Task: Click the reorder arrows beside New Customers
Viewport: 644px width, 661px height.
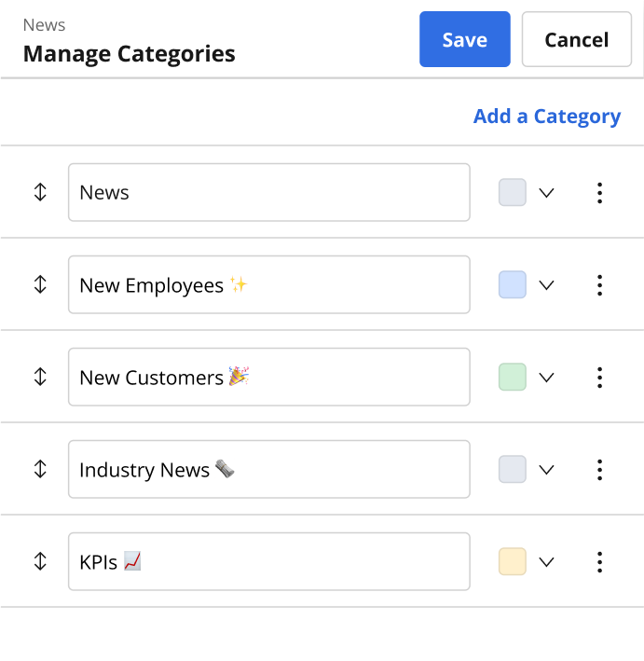Action: pyautogui.click(x=40, y=377)
